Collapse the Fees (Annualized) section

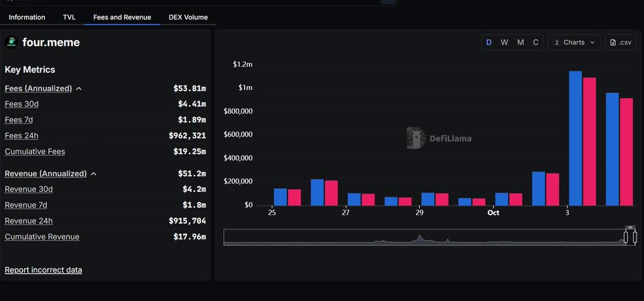pyautogui.click(x=79, y=89)
